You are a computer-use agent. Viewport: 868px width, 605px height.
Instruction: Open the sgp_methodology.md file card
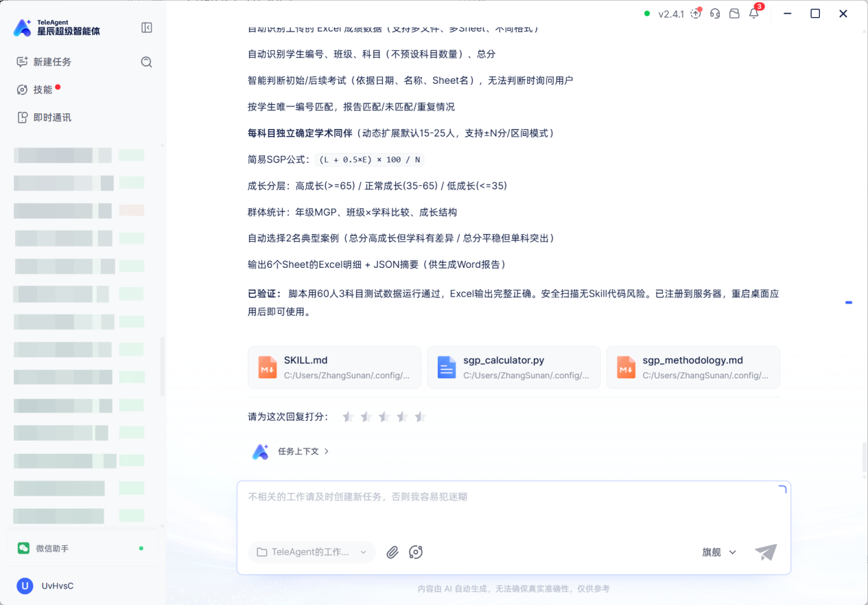693,367
